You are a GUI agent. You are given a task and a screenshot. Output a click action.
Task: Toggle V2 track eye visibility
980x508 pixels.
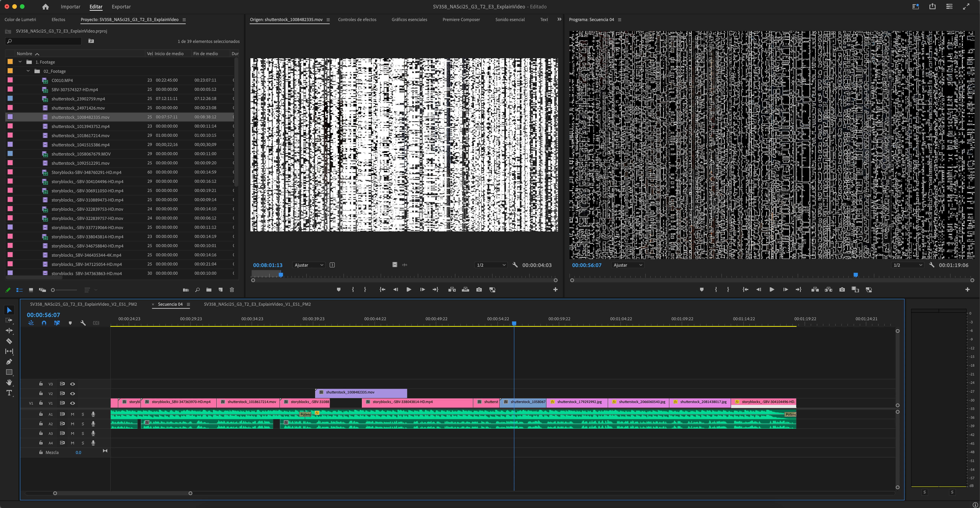coord(72,393)
